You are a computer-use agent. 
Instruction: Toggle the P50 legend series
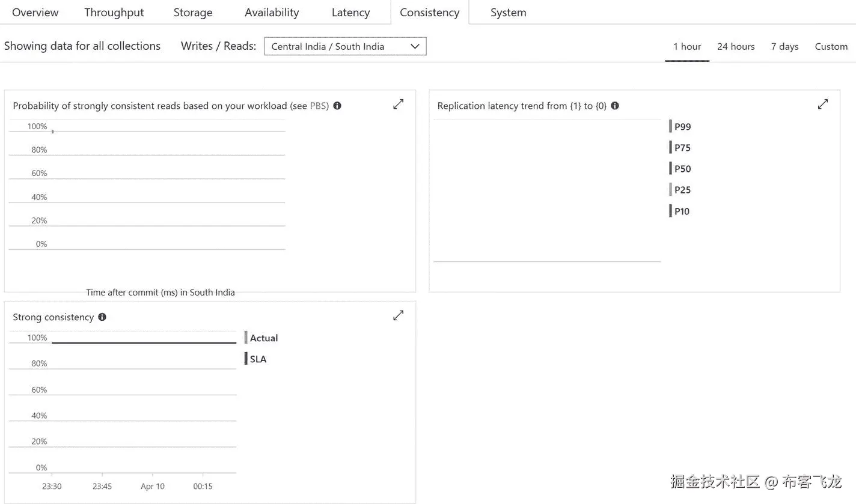pyautogui.click(x=682, y=169)
